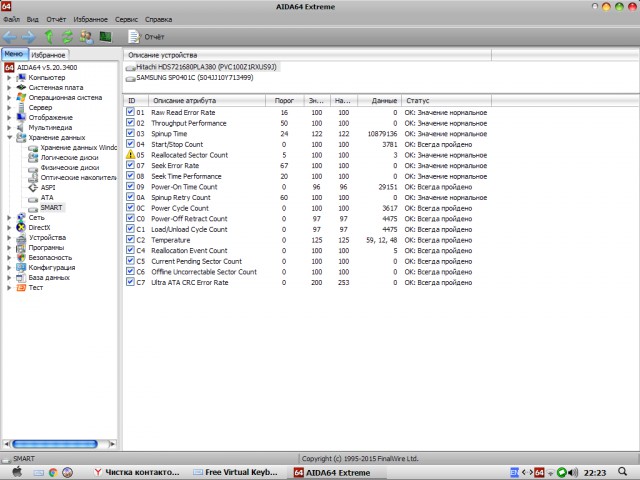Open the Отчёт menu
The width and height of the screenshot is (640, 480).
pos(56,19)
